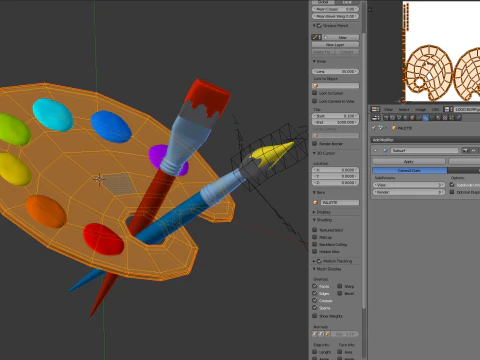Adjust the View subdivisions slider field
Screen dimensions: 480x360
point(409,185)
